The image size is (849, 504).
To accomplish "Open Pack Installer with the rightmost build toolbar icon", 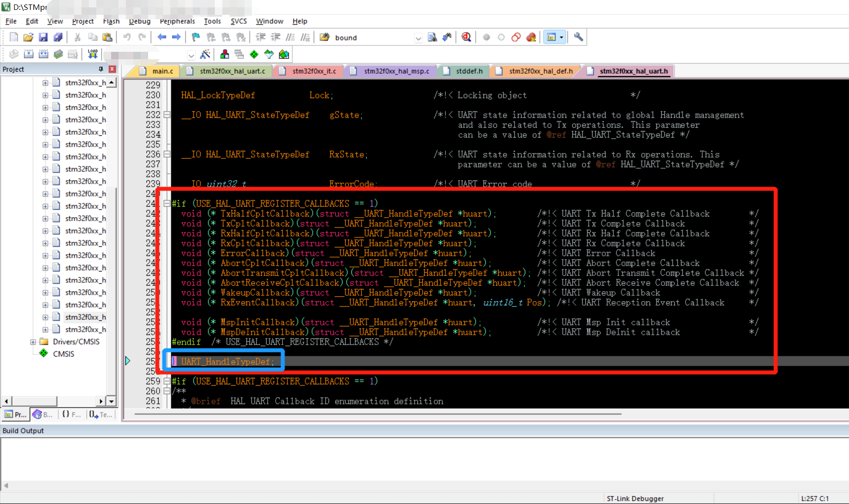I will click(x=284, y=54).
